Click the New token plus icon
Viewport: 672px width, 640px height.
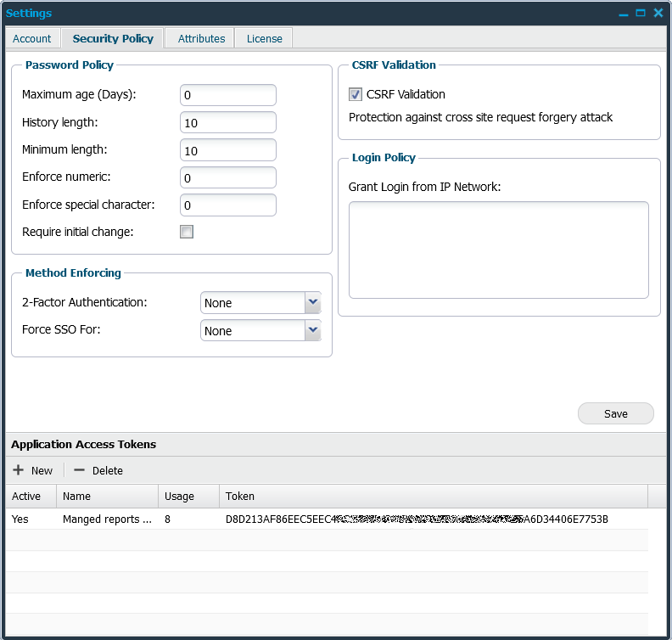pos(18,470)
